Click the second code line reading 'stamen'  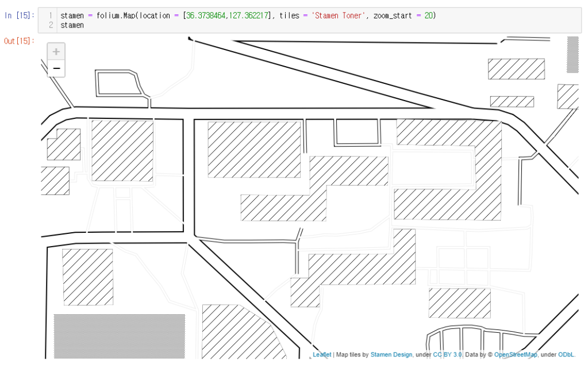pos(72,25)
